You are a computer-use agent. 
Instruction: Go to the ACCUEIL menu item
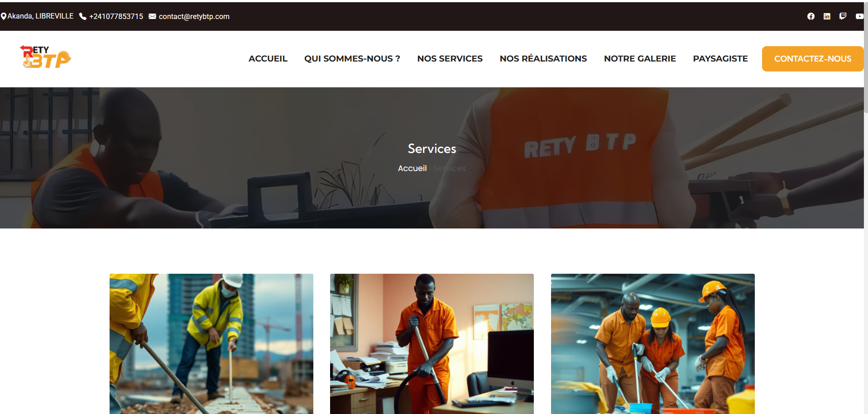[x=268, y=59]
